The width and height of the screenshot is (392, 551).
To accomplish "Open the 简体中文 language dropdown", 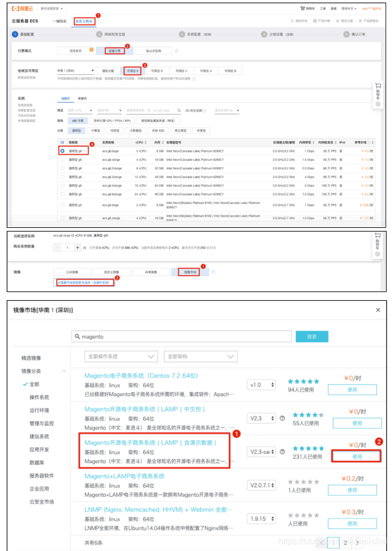I will click(x=349, y=9).
